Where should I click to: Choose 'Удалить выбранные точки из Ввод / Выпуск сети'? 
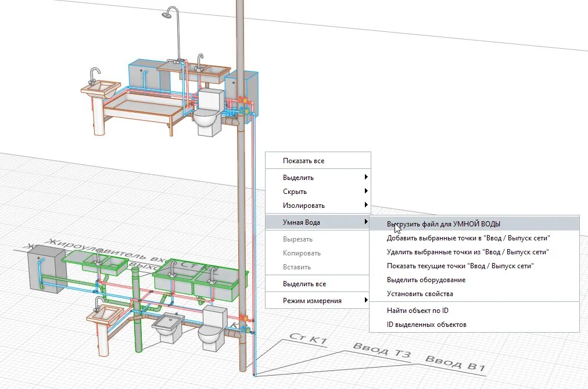click(x=474, y=252)
